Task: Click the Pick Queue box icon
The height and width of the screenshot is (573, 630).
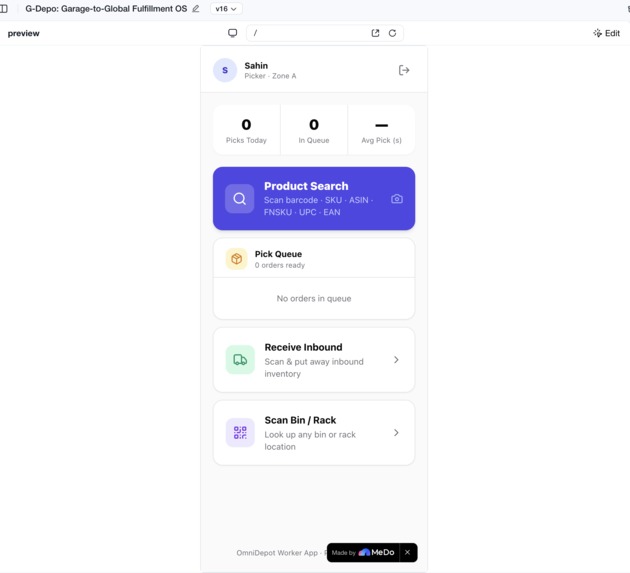Action: (237, 259)
